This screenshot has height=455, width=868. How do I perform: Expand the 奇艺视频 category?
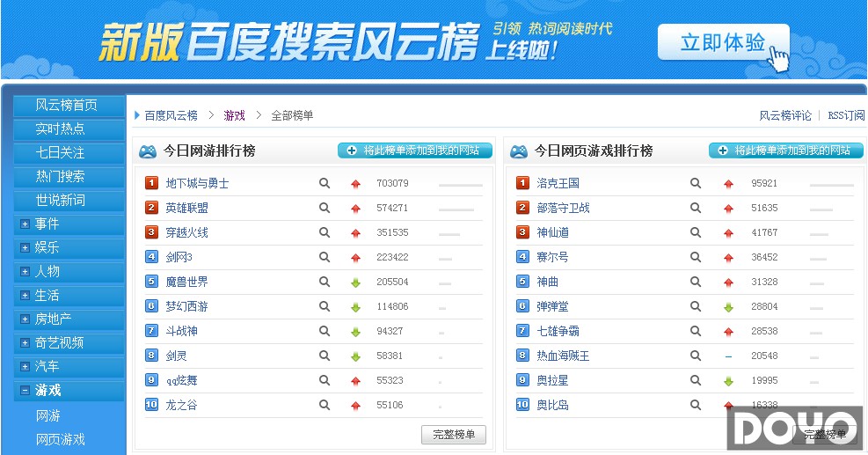[x=25, y=343]
